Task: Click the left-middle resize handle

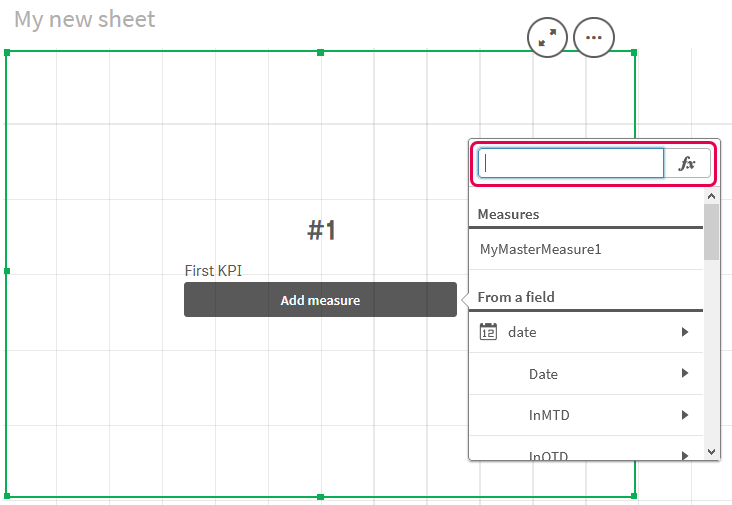Action: [7, 271]
